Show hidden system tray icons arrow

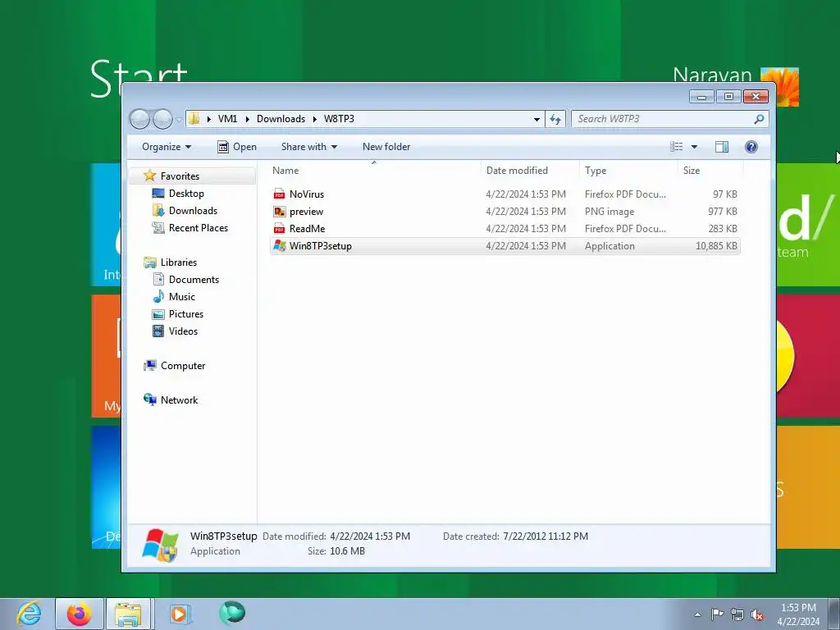click(697, 614)
